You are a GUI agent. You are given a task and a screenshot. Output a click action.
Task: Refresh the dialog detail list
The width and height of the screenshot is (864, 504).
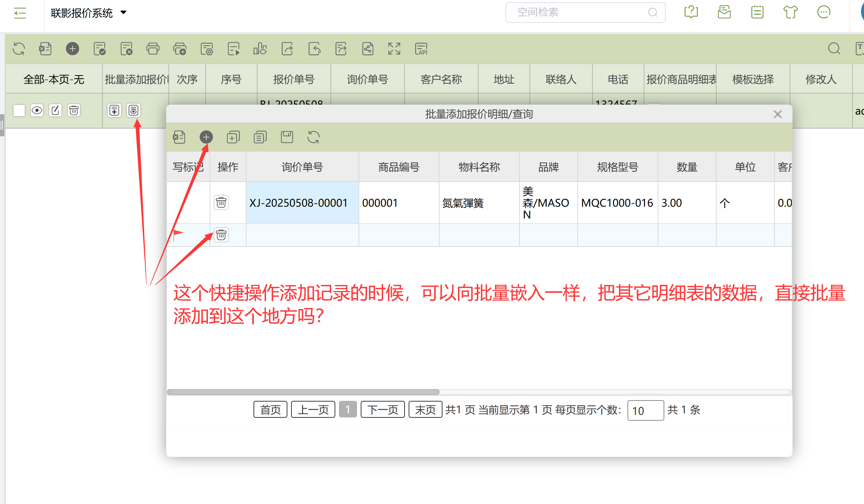[314, 137]
